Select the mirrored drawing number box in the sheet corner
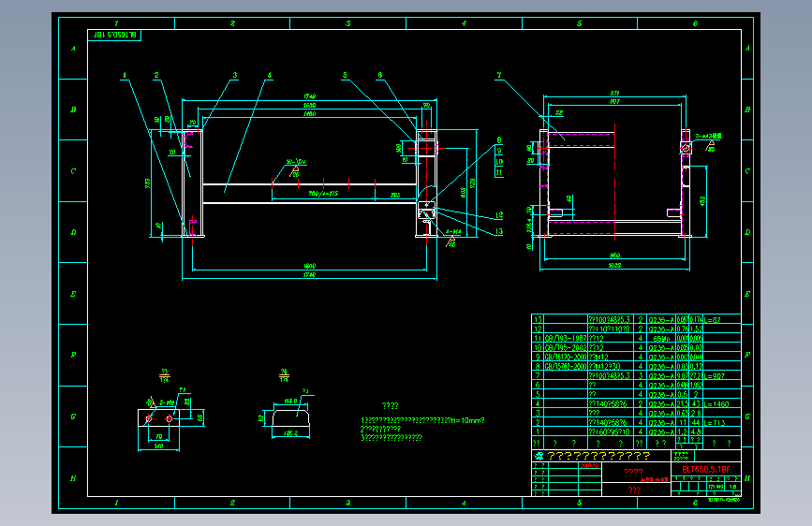The width and height of the screenshot is (812, 526). 114,35
